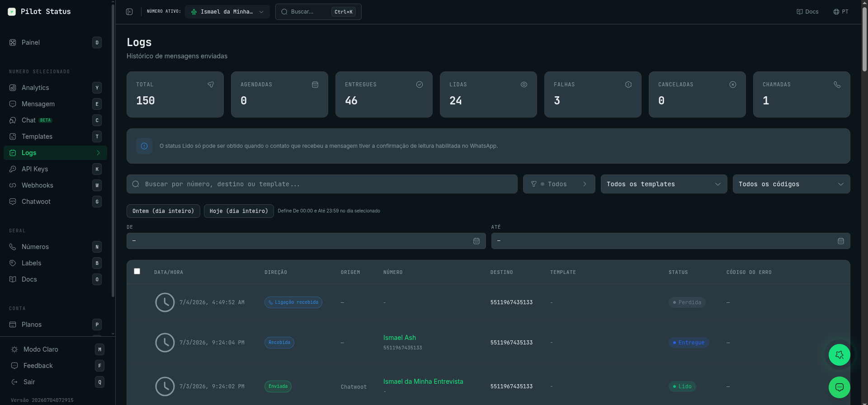Click Sair to log out
The width and height of the screenshot is (868, 405).
click(57, 382)
